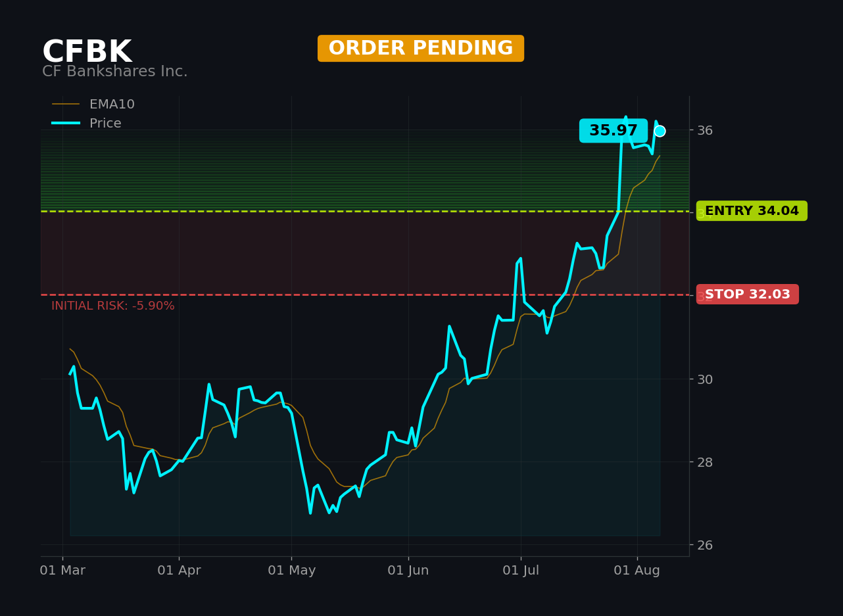This screenshot has height=616, width=843.
Task: Click the 28 price axis label
Action: point(705,462)
